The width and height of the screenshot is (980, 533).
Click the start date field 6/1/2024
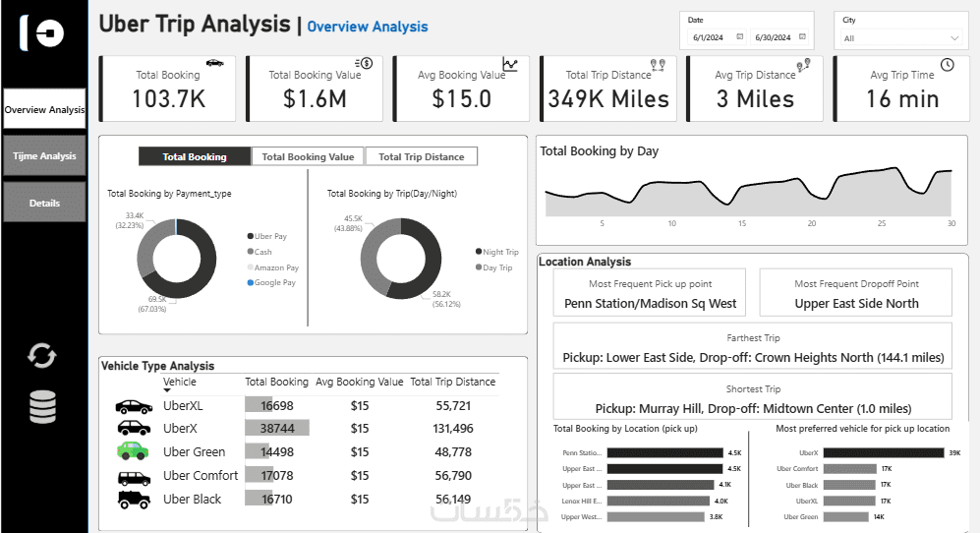tap(708, 37)
